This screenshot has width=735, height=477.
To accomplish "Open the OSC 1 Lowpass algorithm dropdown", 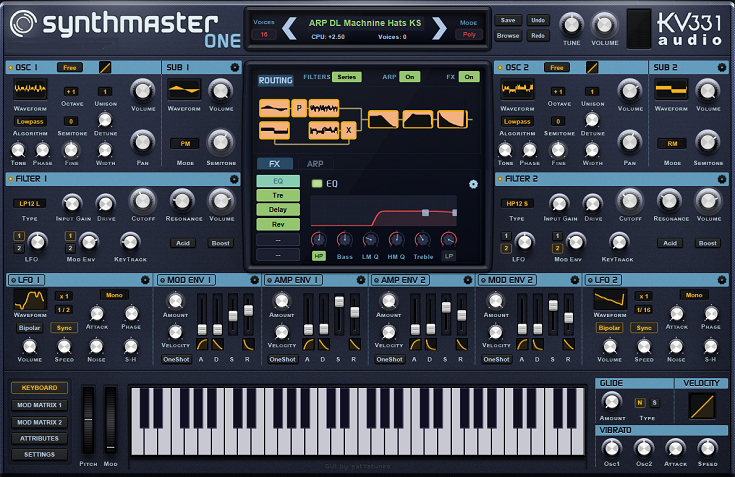I will (x=30, y=122).
